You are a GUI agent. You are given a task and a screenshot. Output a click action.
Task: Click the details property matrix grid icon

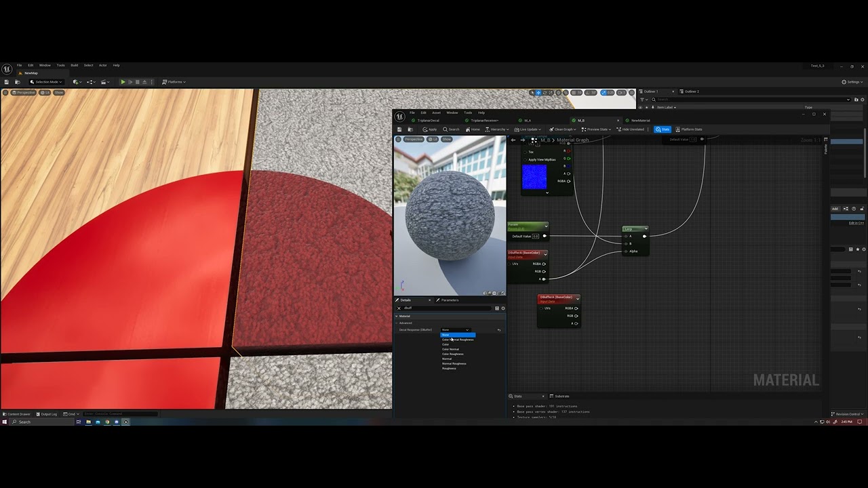click(497, 308)
